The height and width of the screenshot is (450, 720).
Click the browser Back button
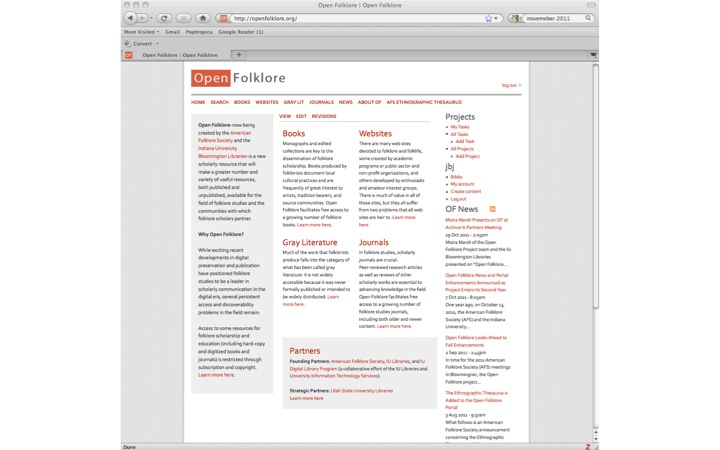tap(133, 18)
